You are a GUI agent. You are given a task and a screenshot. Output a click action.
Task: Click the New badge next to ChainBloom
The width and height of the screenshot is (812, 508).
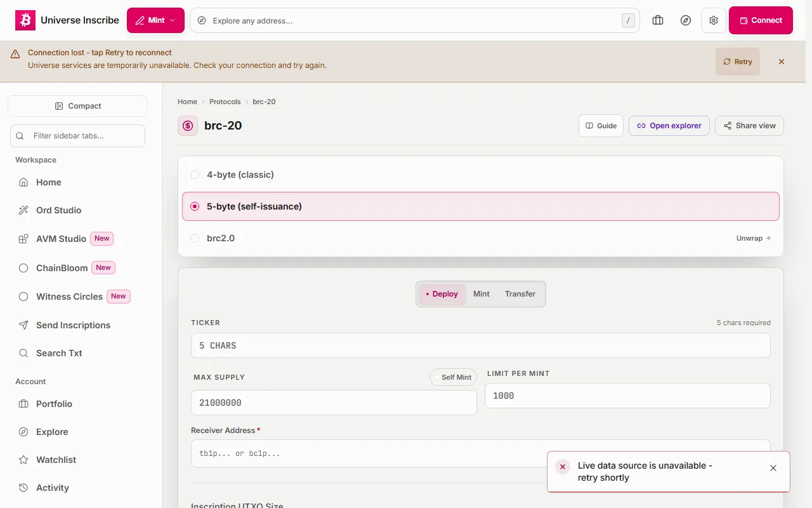click(x=103, y=268)
